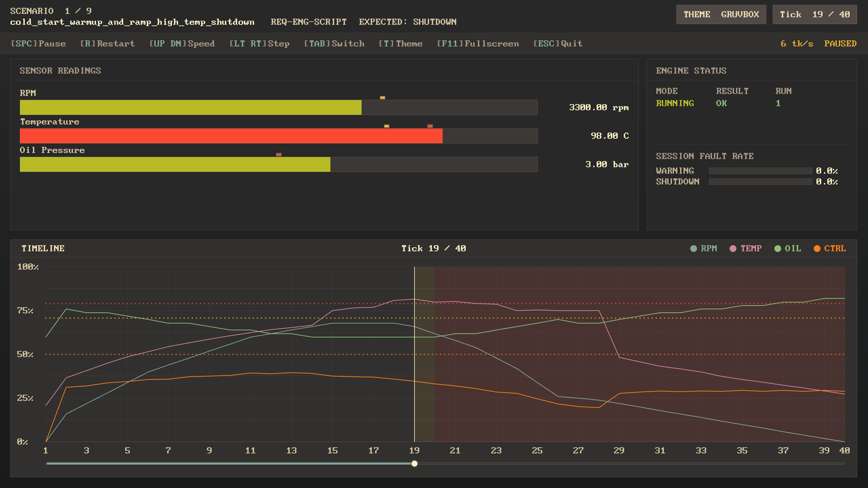Click the TEMP legend dot in timeline
The image size is (868, 488).
[x=733, y=249]
